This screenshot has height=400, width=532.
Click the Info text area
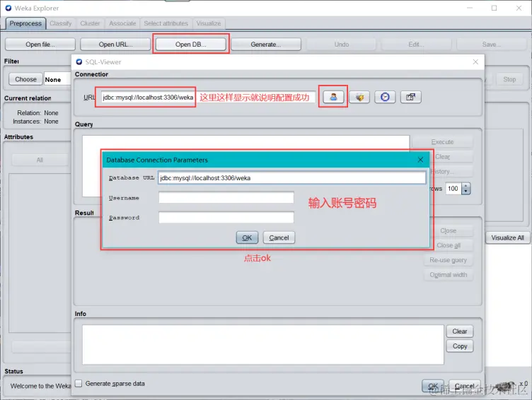click(x=263, y=345)
